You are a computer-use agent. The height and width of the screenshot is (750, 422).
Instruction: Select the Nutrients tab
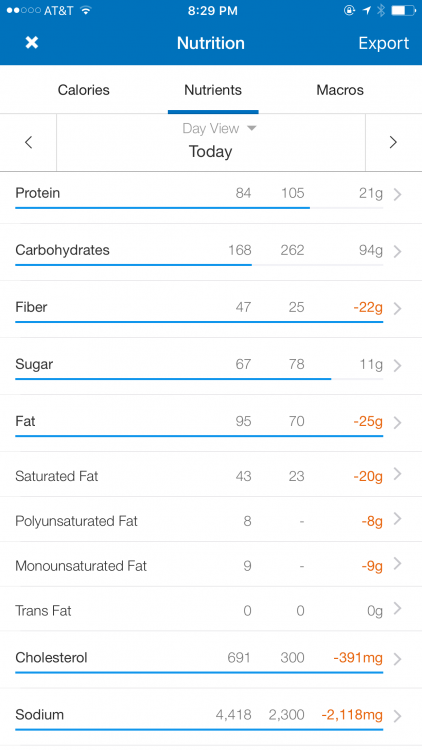(213, 90)
